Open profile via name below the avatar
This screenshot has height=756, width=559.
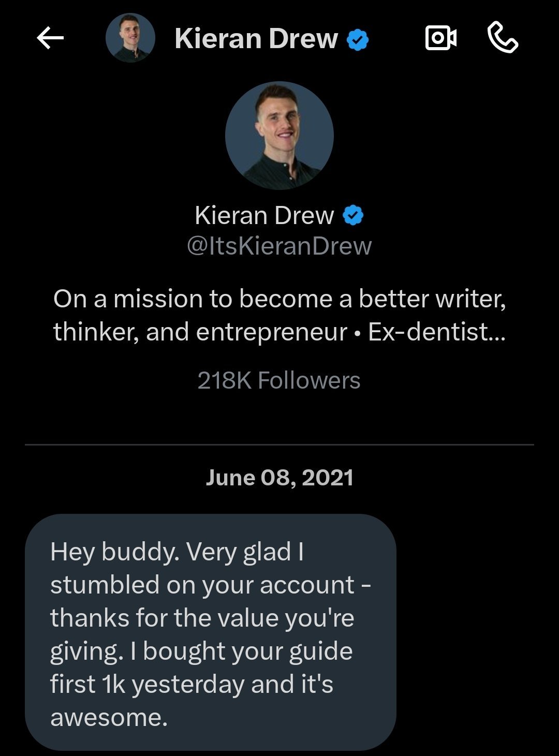click(264, 215)
